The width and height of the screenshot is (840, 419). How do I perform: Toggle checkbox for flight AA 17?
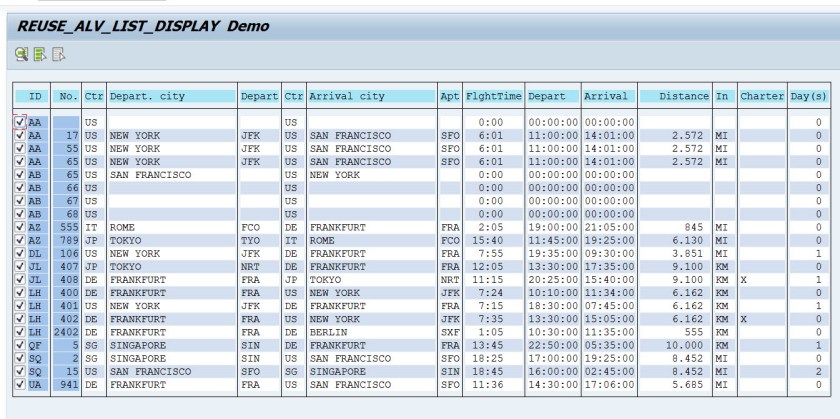coord(20,136)
